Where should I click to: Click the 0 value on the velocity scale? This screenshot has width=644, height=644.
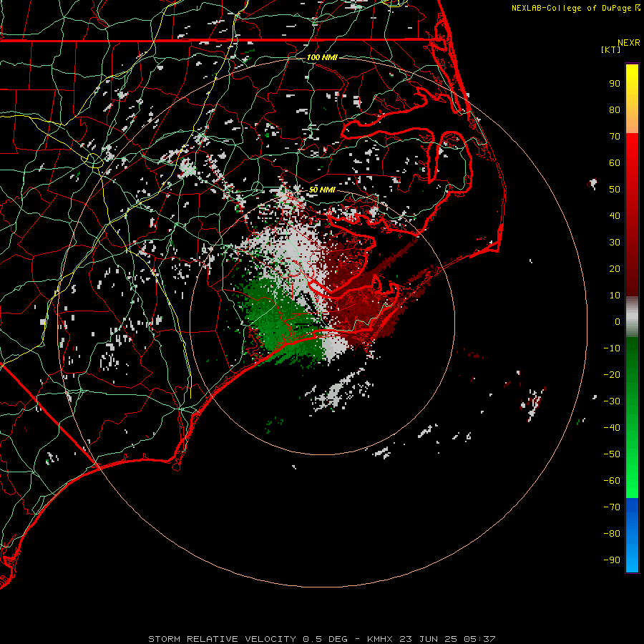coord(618,322)
